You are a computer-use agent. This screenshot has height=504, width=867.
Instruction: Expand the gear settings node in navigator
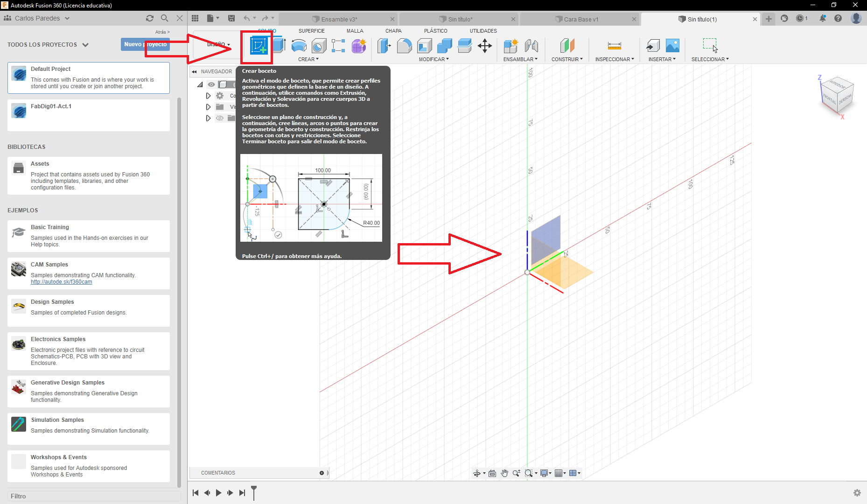pos(208,96)
